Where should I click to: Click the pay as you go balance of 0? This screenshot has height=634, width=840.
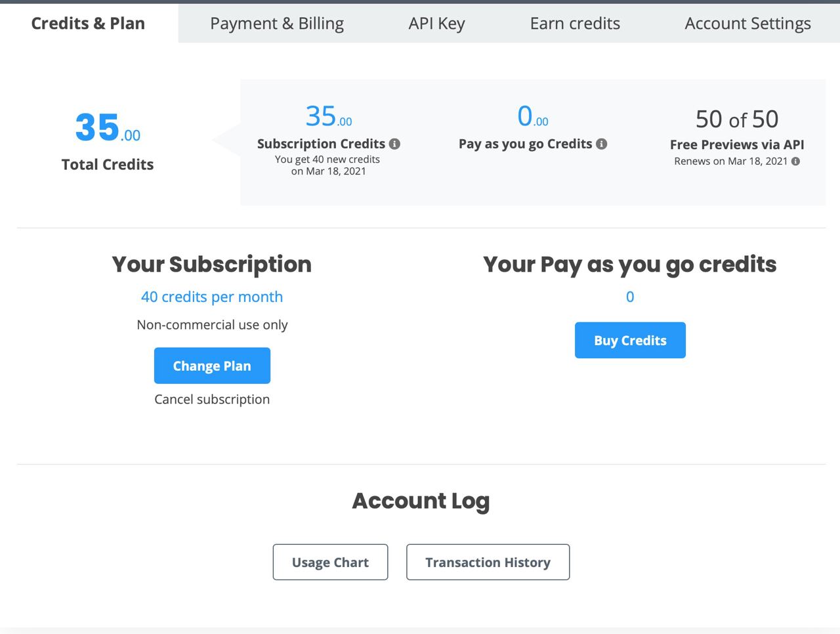(x=630, y=297)
